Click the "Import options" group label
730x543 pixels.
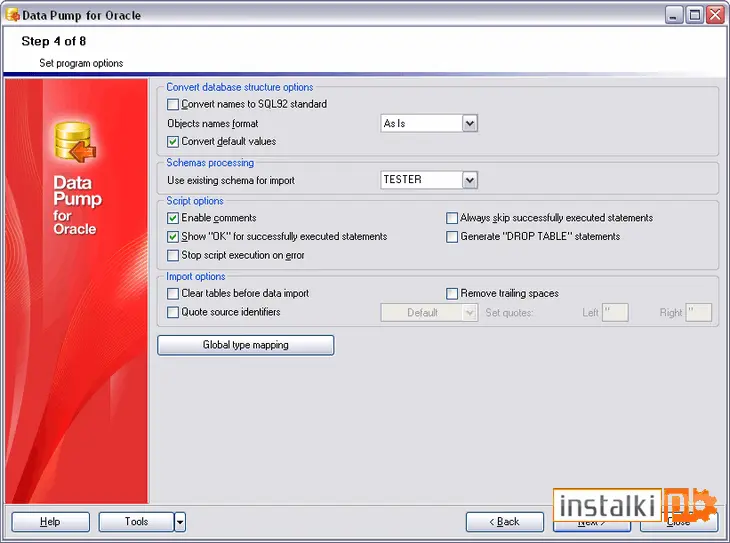196,276
